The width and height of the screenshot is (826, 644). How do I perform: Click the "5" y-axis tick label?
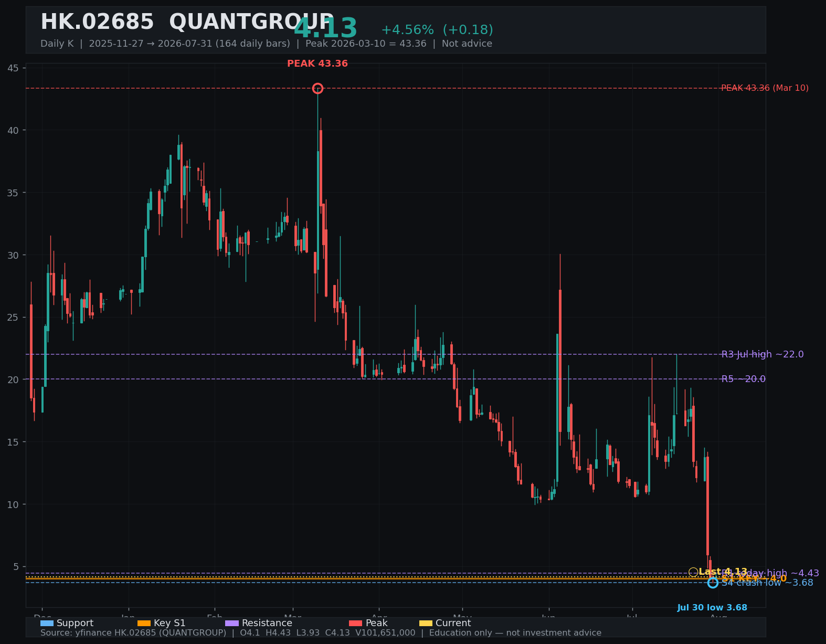click(x=16, y=567)
